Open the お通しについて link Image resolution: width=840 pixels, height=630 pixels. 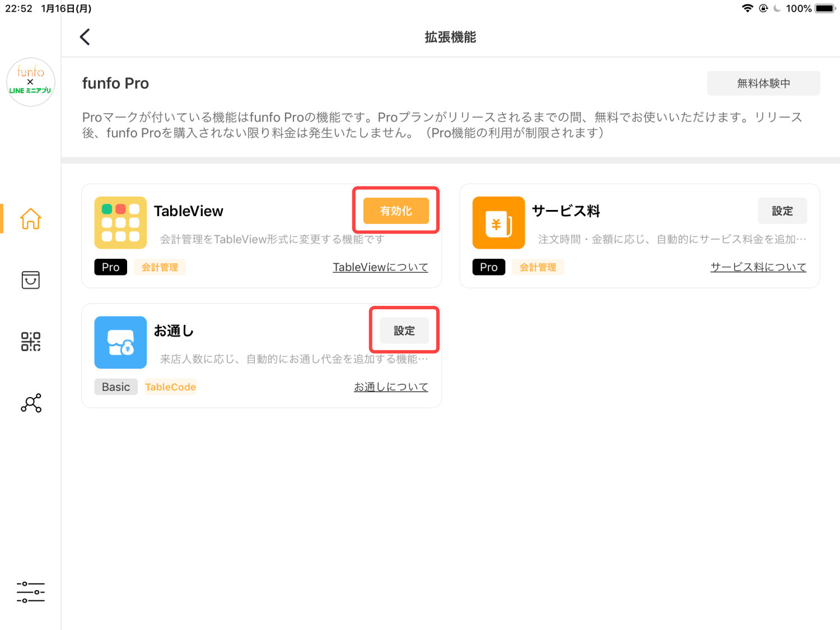[391, 387]
